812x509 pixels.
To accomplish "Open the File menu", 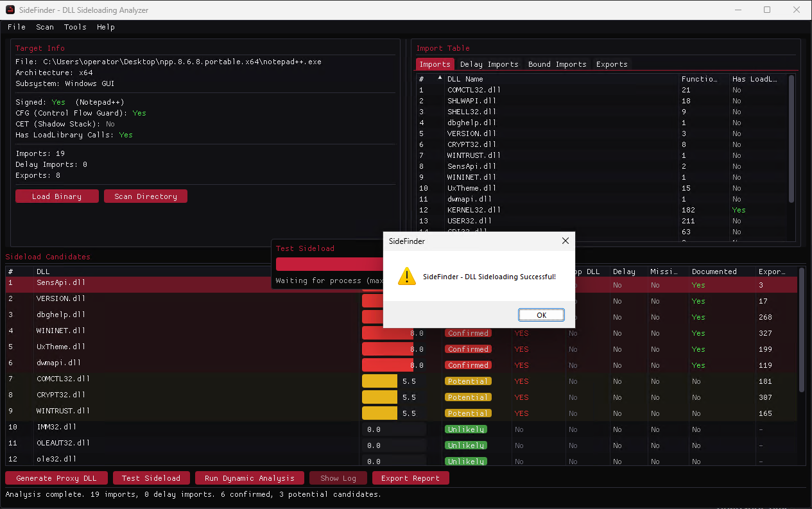I will point(17,27).
